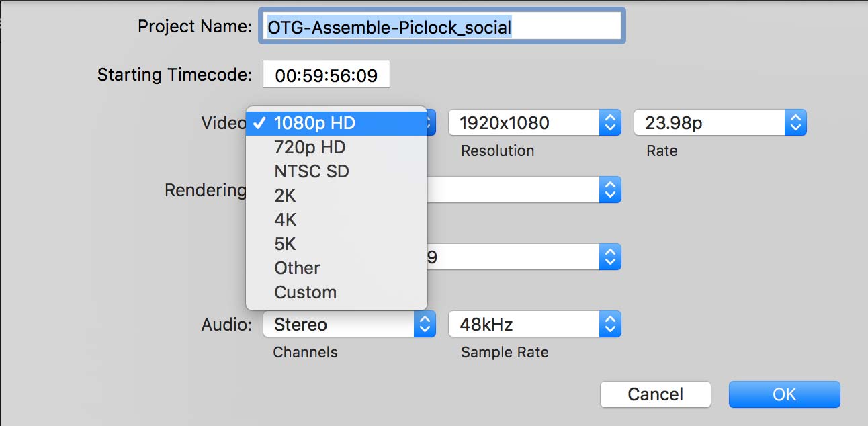Click the Resolution dropdown stepper arrows
868x426 pixels.
tap(610, 123)
